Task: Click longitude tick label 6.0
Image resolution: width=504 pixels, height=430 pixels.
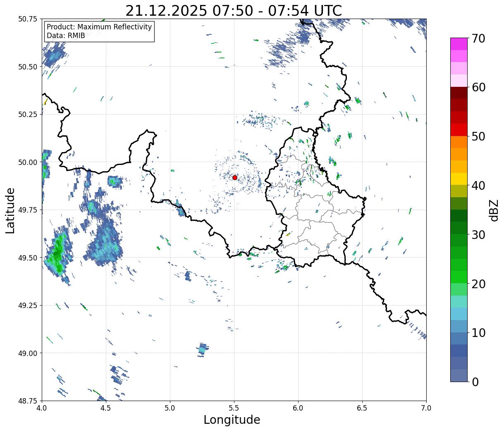Action: pyautogui.click(x=298, y=408)
